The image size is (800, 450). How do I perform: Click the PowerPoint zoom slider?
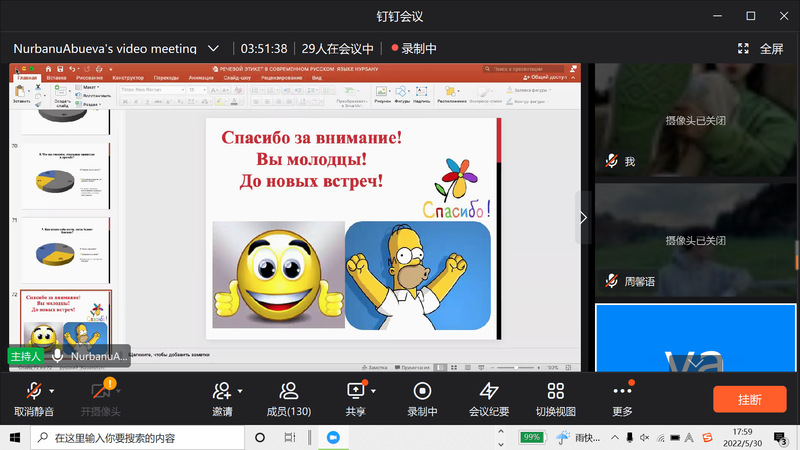coord(515,367)
